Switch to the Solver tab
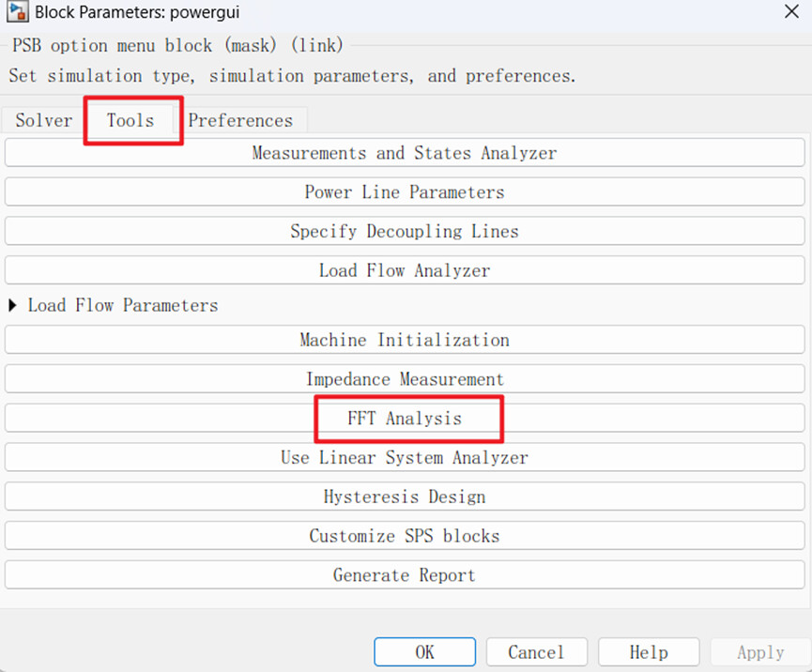 pos(43,120)
